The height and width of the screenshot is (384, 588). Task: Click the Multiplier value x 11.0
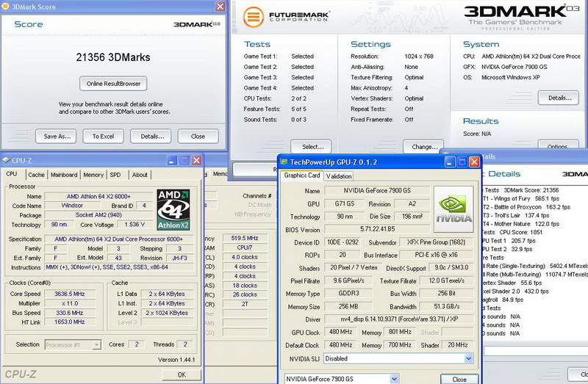coord(70,303)
